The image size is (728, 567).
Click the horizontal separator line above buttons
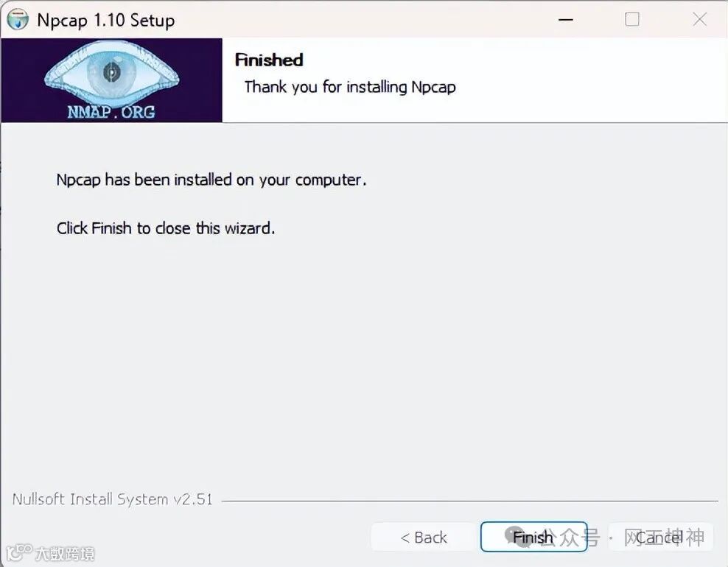470,501
